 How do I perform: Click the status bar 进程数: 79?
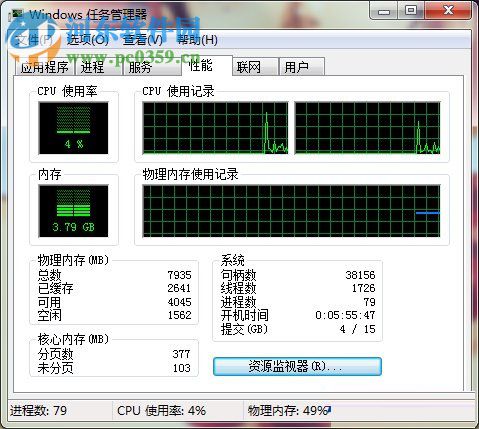pyautogui.click(x=38, y=411)
